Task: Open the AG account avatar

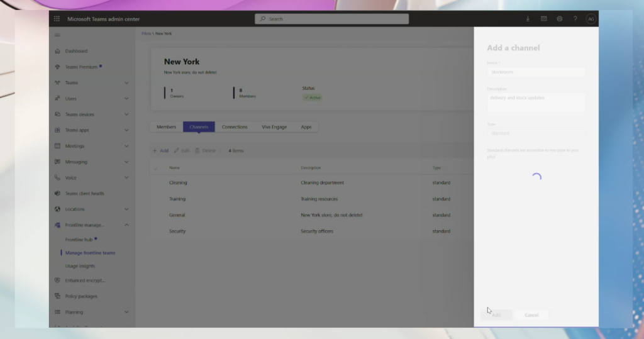Action: (x=591, y=19)
